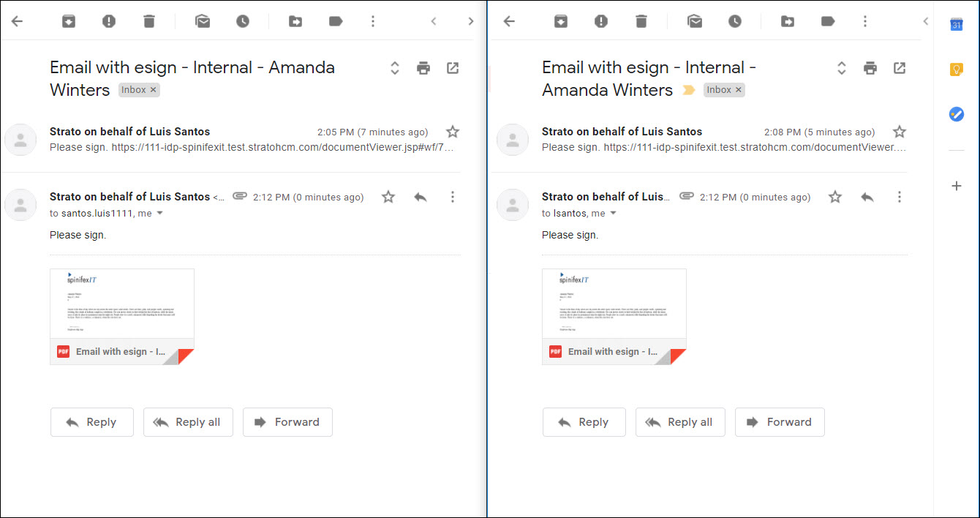The image size is (980, 518).
Task: Open Move to folder in right pane
Action: (x=788, y=21)
